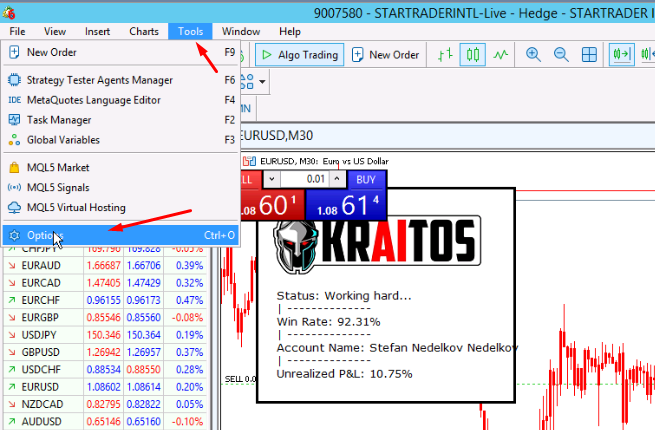Click New Order in the toolbar

[384, 54]
